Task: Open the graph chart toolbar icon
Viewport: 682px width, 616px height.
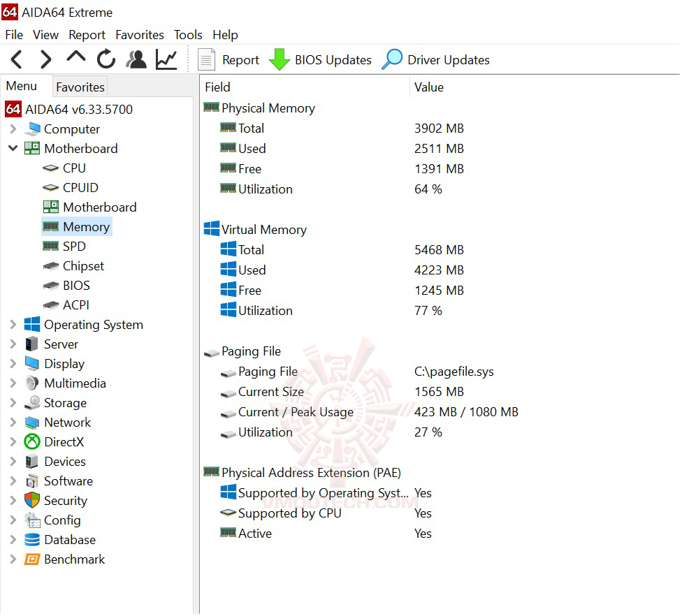Action: 166,59
